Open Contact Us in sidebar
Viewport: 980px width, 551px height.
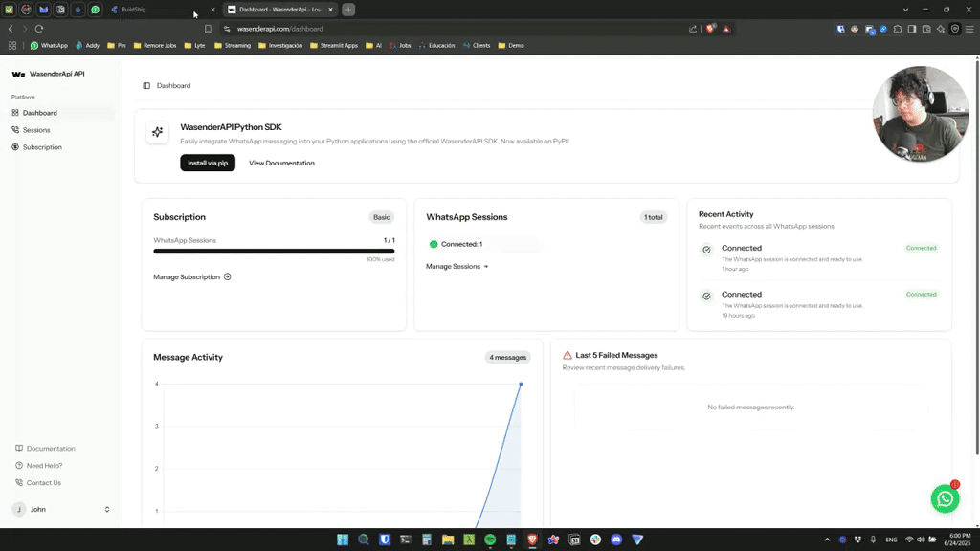point(38,483)
